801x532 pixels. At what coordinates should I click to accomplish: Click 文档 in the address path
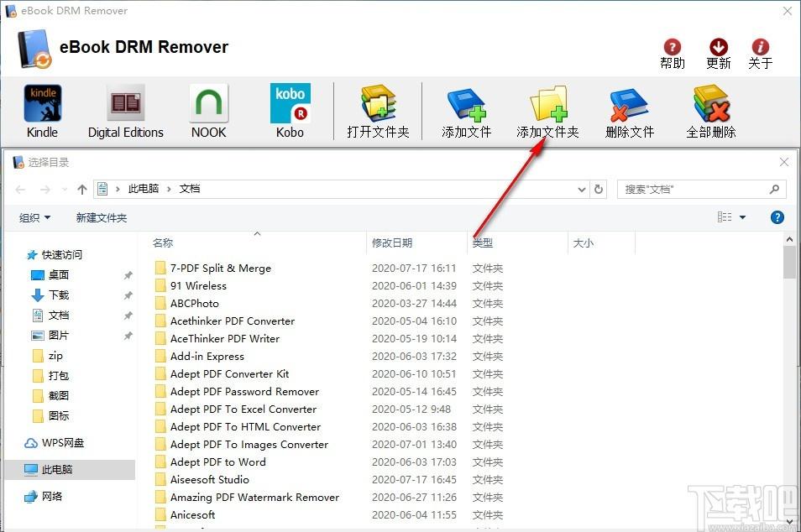[x=190, y=189]
